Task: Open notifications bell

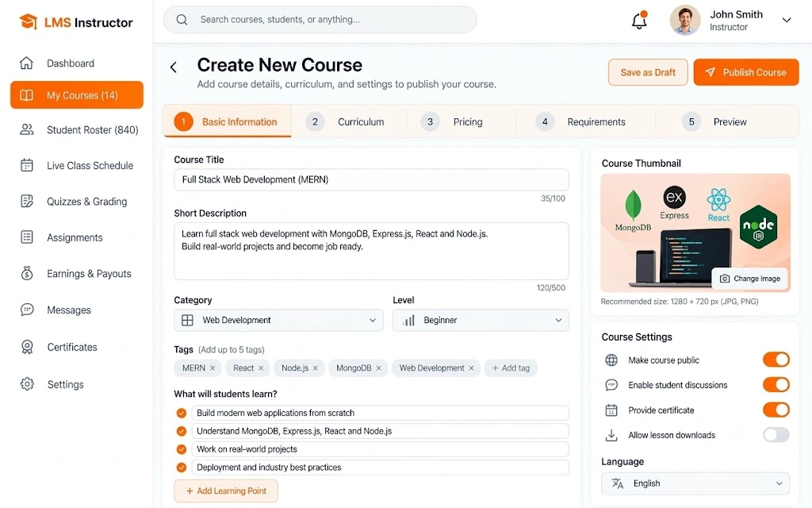Action: (640, 20)
